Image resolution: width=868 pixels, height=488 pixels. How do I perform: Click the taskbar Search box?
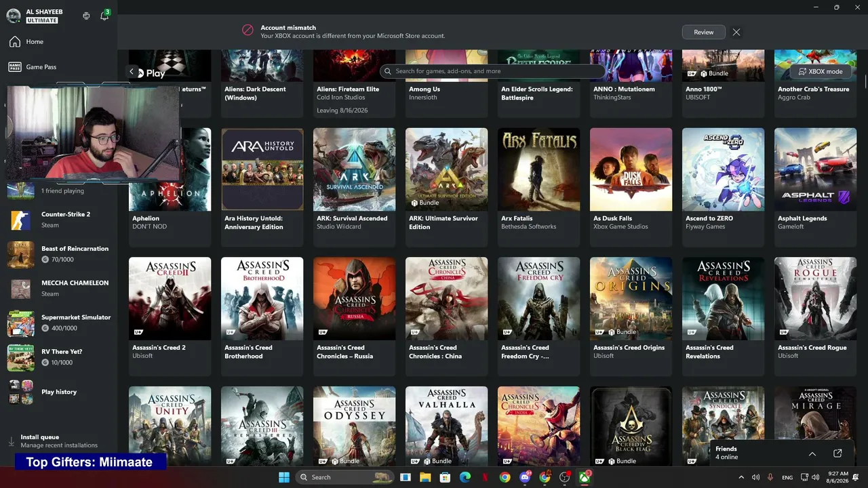(345, 477)
